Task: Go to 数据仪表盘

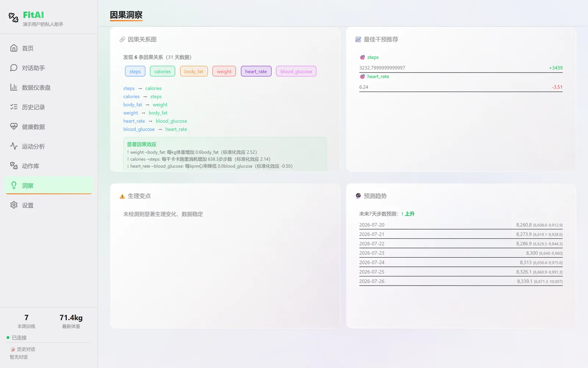Action: [49, 87]
